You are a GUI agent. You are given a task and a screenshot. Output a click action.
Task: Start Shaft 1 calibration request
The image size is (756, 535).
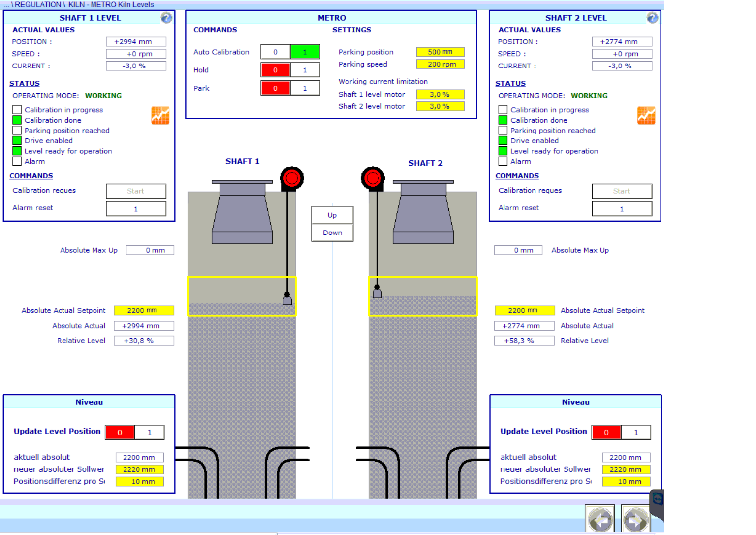click(136, 191)
